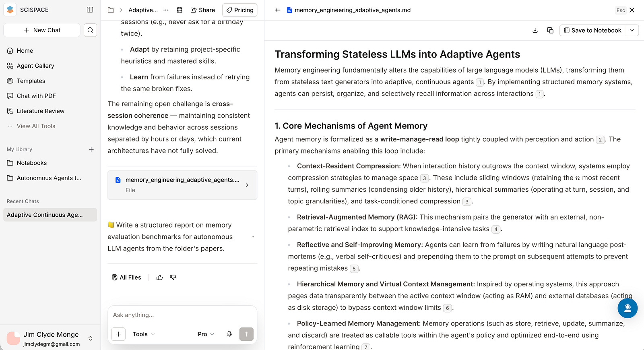Send message with arrow button
Screen dimensions: 644x350
[246, 334]
